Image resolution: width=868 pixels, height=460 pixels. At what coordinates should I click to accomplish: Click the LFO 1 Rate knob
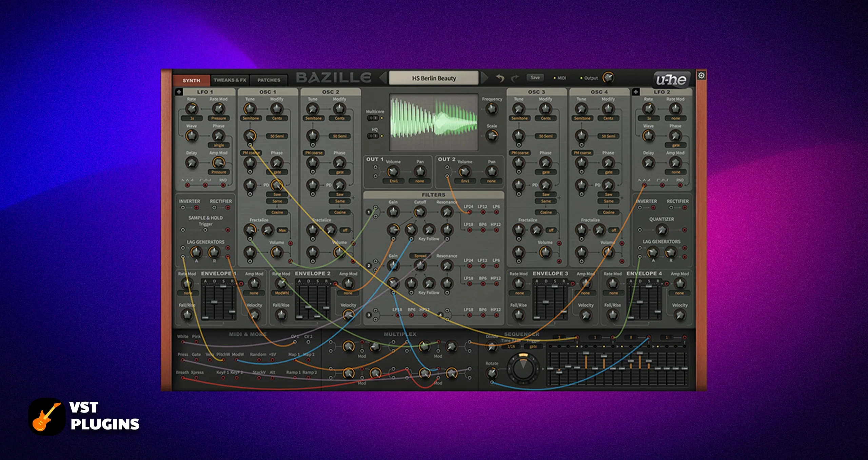192,109
